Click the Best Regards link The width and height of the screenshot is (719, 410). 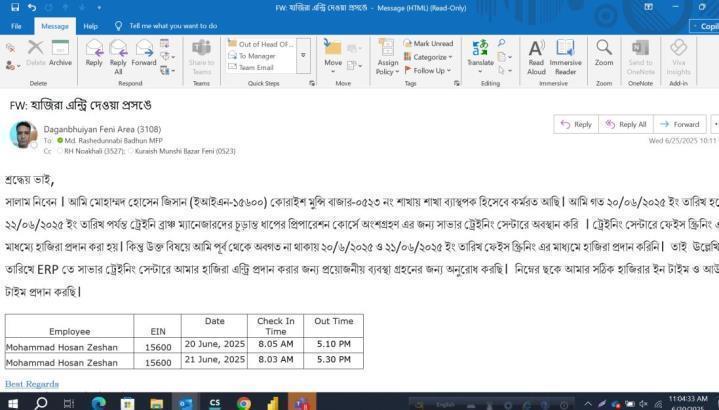pyautogui.click(x=32, y=384)
